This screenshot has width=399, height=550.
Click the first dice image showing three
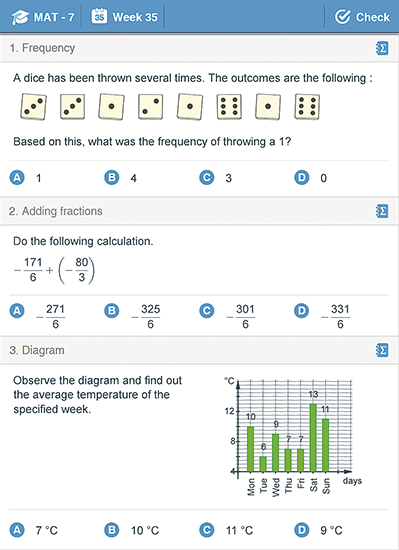click(x=33, y=107)
